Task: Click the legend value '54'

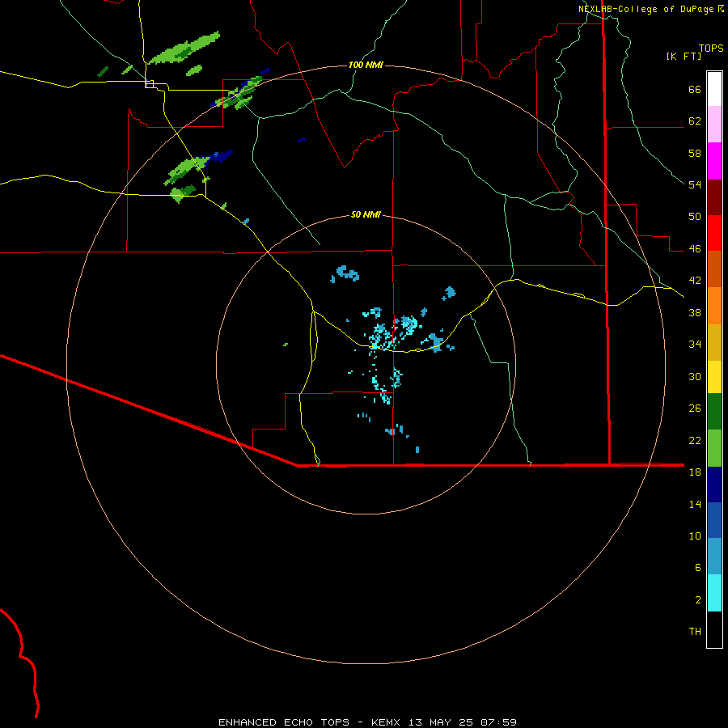Action: (695, 185)
